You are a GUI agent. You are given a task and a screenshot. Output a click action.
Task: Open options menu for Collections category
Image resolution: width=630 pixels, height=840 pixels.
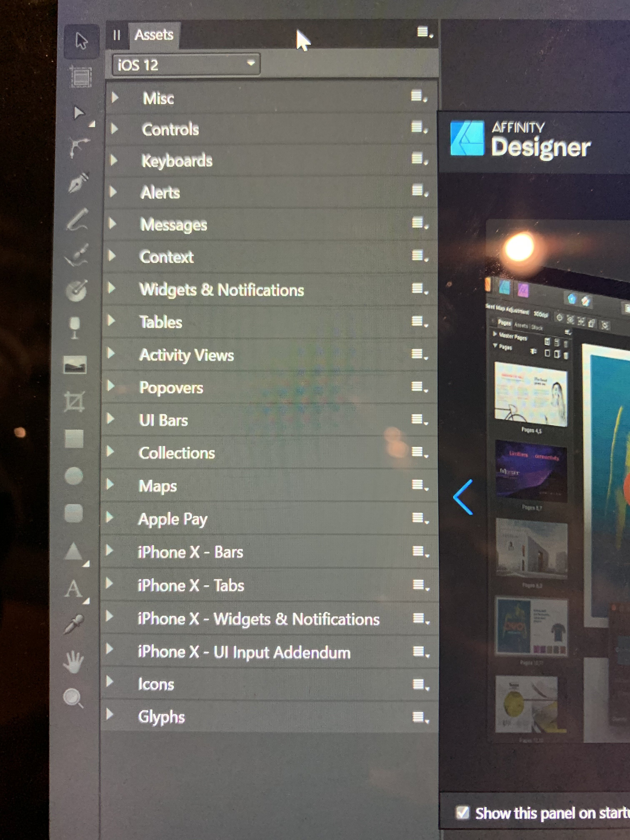pyautogui.click(x=420, y=452)
